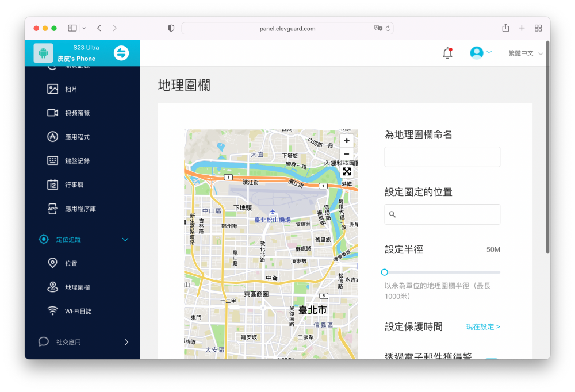This screenshot has width=575, height=392.
Task: Click the Safari share icon
Action: click(505, 28)
